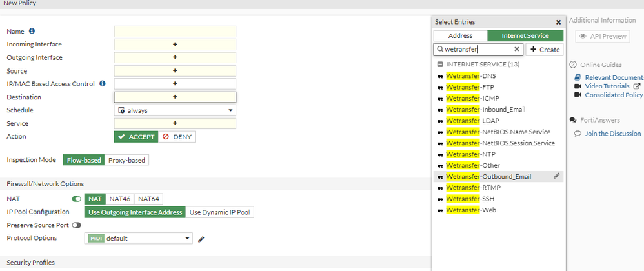
Task: Open the Schedule dropdown
Action: pyautogui.click(x=175, y=110)
